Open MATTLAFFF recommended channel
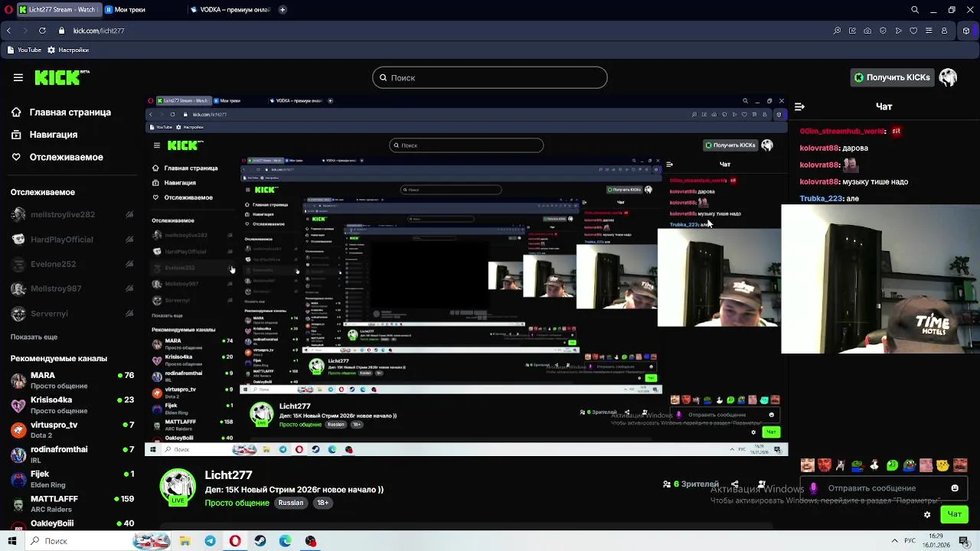The image size is (980, 551). (x=73, y=504)
